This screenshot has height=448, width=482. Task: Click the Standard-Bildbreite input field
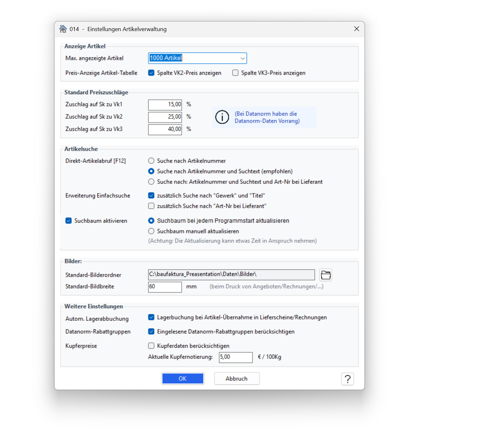coord(165,287)
